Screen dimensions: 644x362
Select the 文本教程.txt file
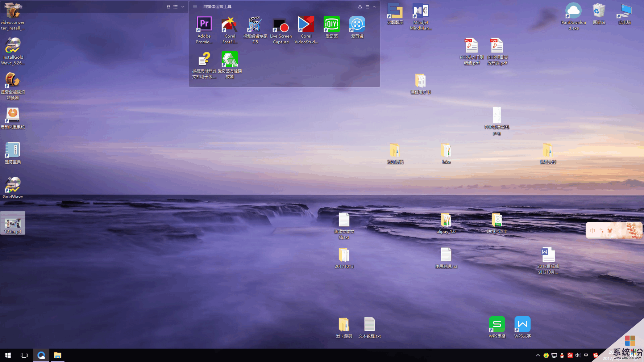click(x=369, y=328)
